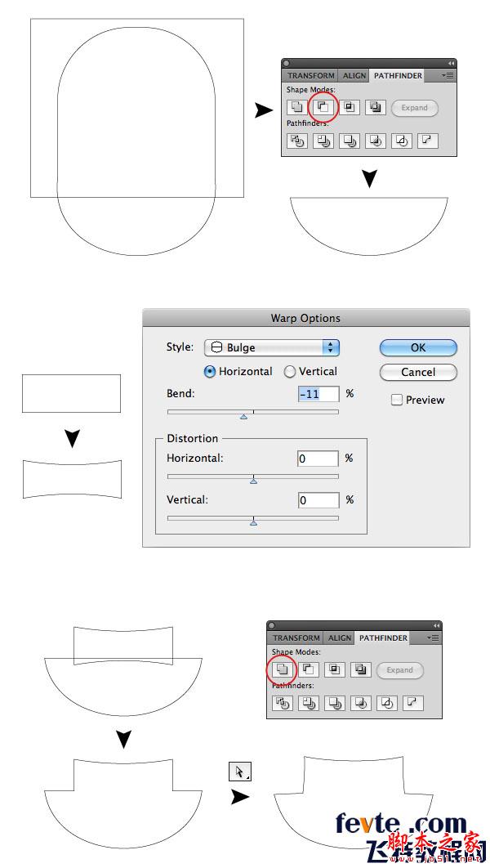Open flyout menu of panel with Minus Front circled
This screenshot has height=868, width=490.
tap(449, 75)
